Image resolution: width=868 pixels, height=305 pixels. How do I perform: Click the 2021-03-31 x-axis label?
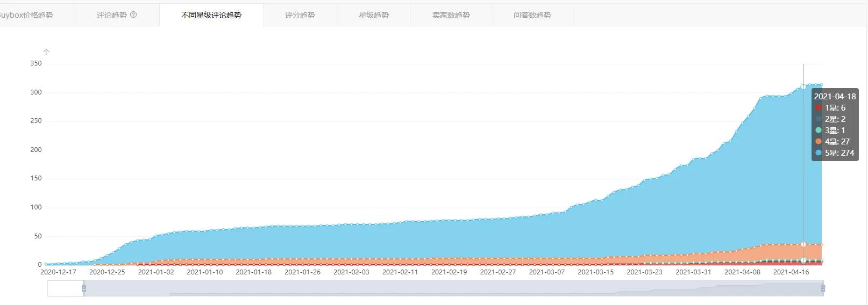click(x=693, y=272)
